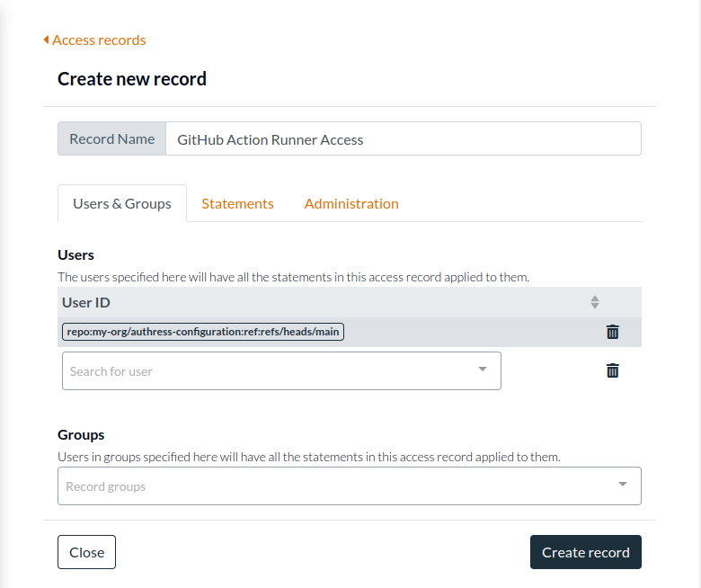
Task: Switch to the Statements tab
Action: [x=237, y=203]
